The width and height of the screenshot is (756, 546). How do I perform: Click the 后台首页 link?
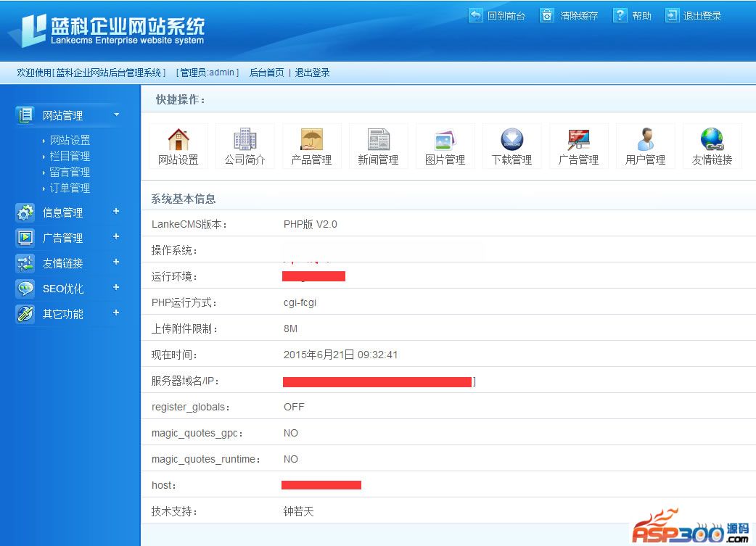pos(266,73)
